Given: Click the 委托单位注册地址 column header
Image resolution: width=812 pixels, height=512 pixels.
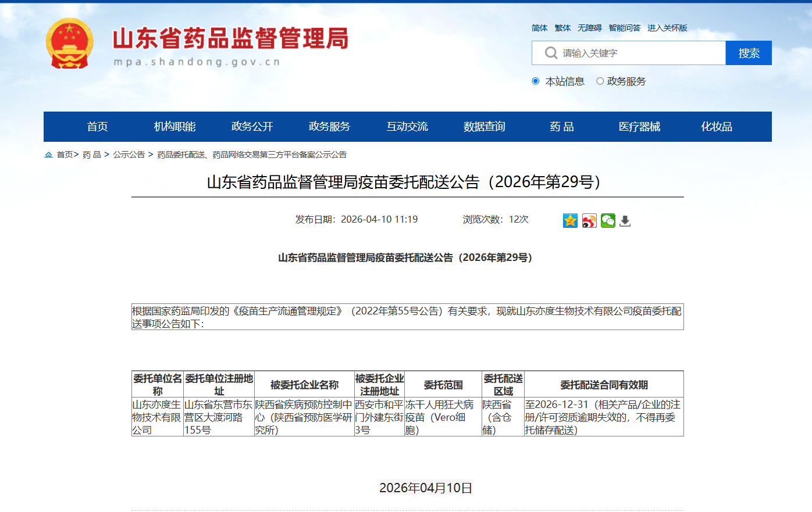Looking at the screenshot, I should [x=219, y=385].
